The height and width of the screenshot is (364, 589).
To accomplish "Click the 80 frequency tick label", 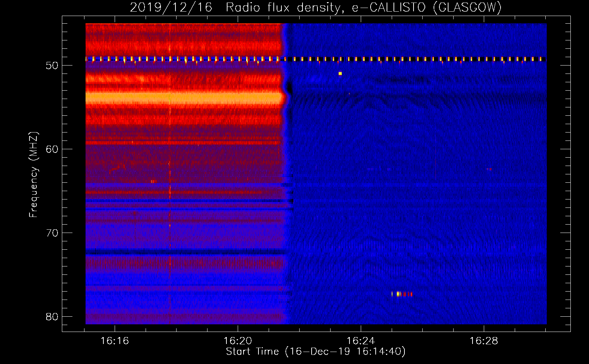I will pos(52,317).
